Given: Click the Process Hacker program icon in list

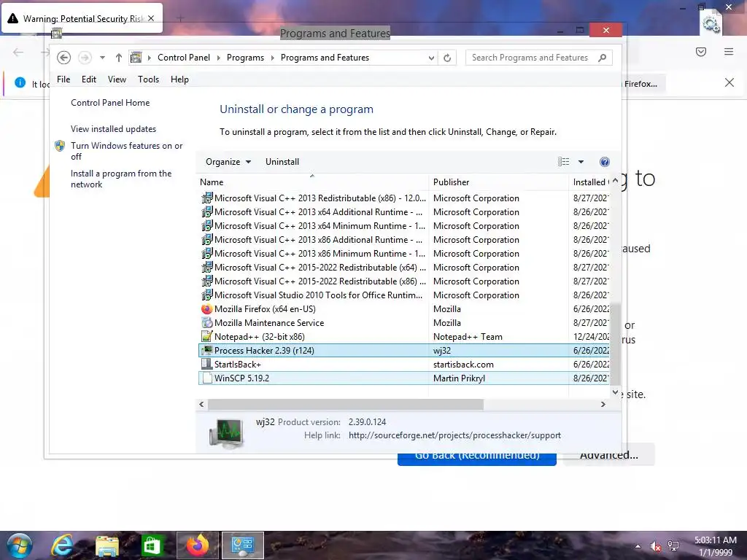Looking at the screenshot, I should [206, 351].
